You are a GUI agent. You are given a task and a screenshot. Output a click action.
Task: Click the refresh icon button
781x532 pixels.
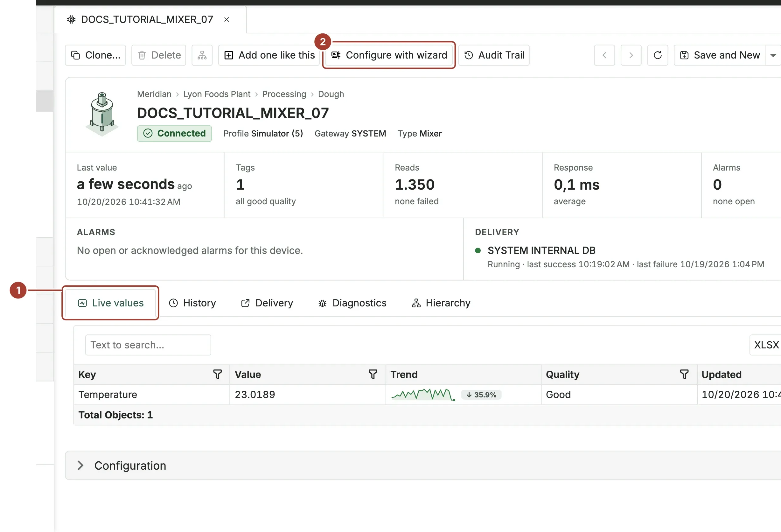click(x=657, y=55)
